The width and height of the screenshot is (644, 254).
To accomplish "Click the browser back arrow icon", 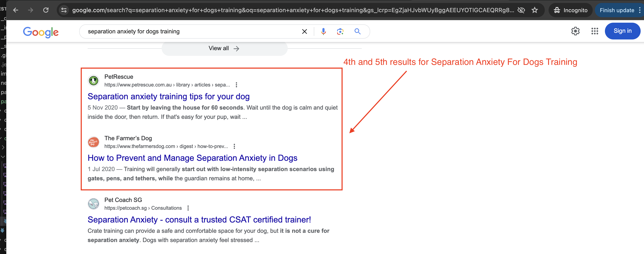I will click(15, 7).
